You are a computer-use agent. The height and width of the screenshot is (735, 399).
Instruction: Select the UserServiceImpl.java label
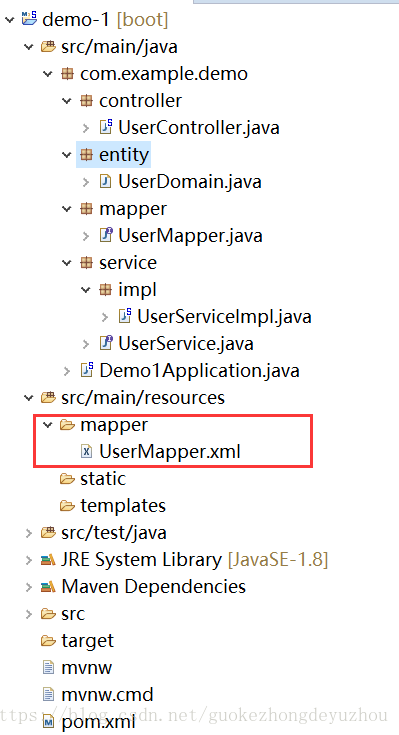coord(224,317)
